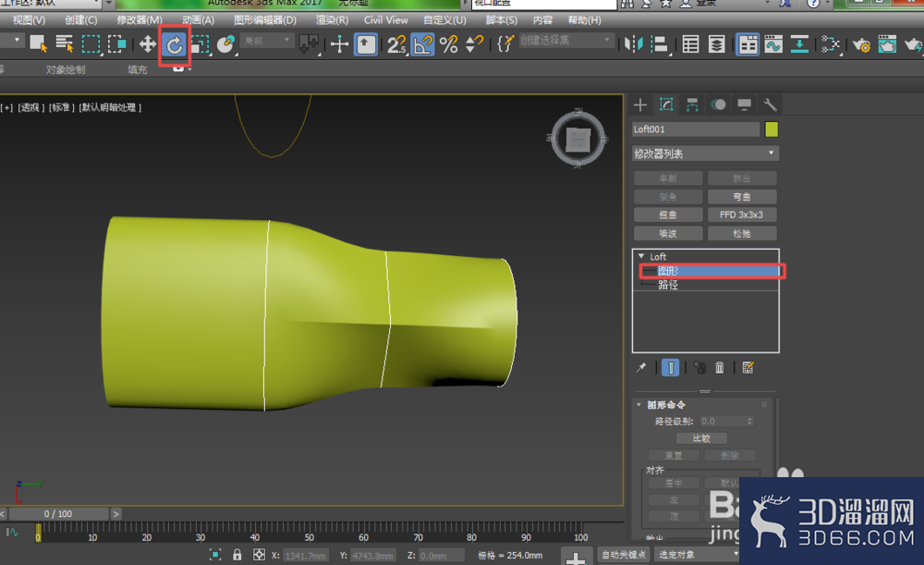The image size is (924, 565).
Task: Click the Edit Named Selection Sets icon
Action: tap(505, 43)
